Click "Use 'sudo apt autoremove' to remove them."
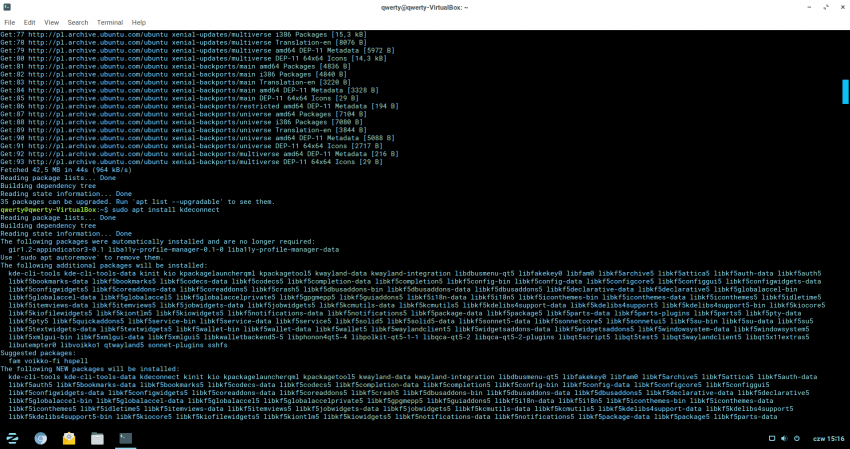 [x=82, y=258]
